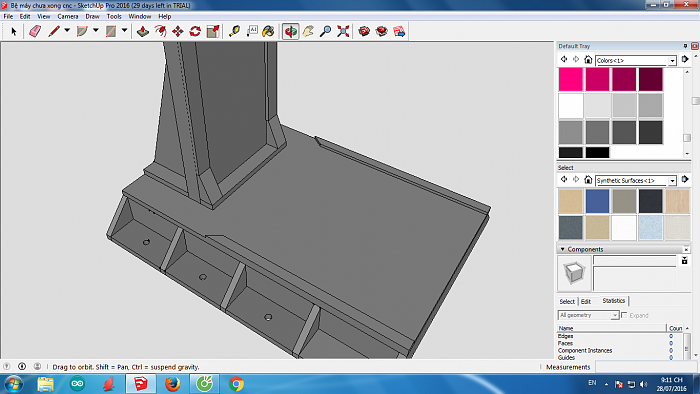Activate the Push/Pull tool
The image size is (700, 394).
click(x=143, y=31)
